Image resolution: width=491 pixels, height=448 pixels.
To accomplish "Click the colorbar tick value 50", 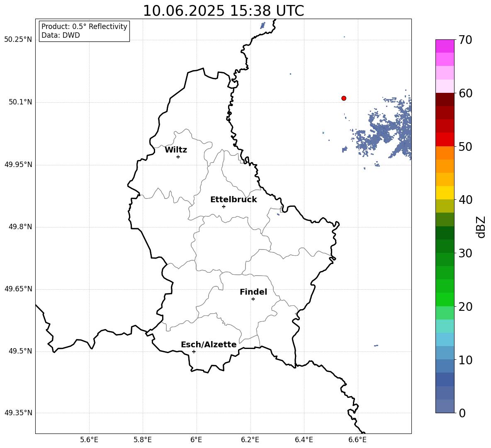I will [465, 146].
